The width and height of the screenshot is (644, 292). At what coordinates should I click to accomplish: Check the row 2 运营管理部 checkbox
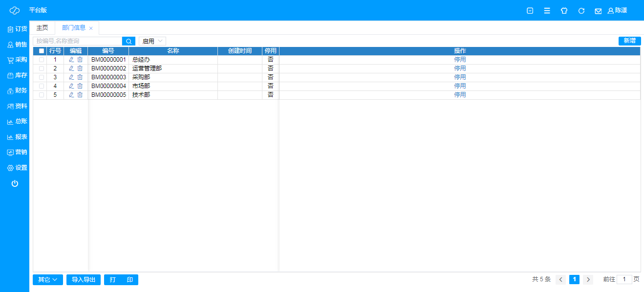(42, 68)
